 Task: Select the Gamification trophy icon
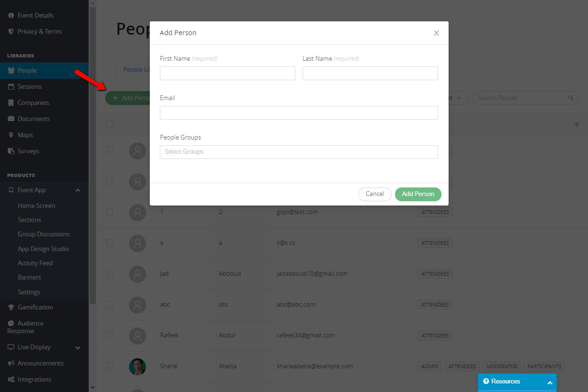click(11, 307)
